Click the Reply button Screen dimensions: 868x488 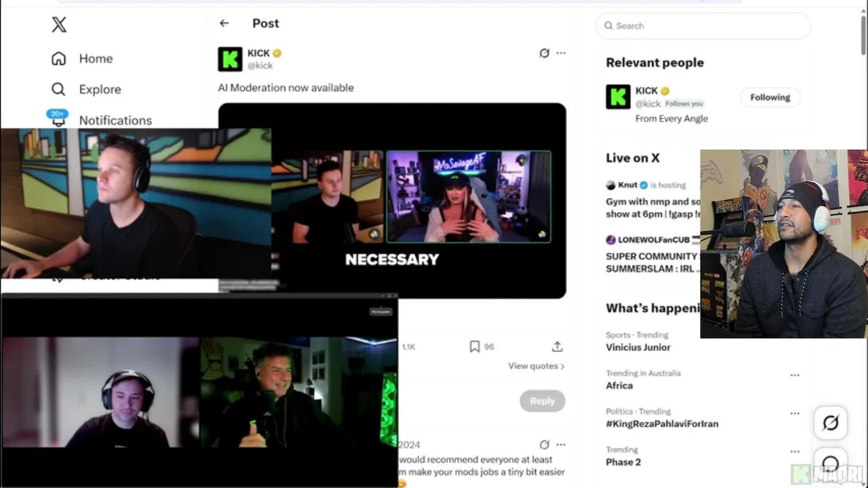(x=542, y=401)
